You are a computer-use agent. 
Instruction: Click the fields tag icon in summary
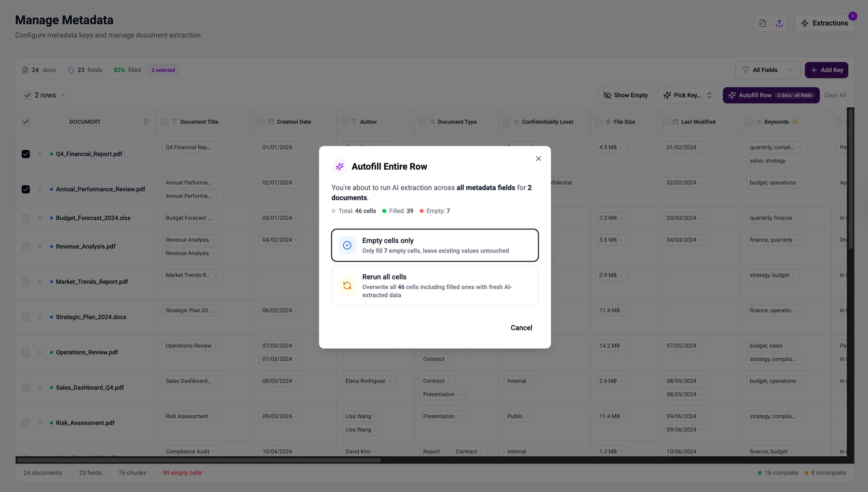[x=71, y=70]
